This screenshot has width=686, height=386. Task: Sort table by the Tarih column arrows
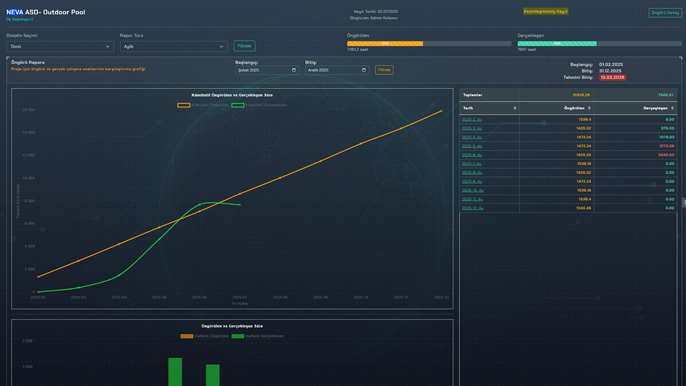point(514,108)
